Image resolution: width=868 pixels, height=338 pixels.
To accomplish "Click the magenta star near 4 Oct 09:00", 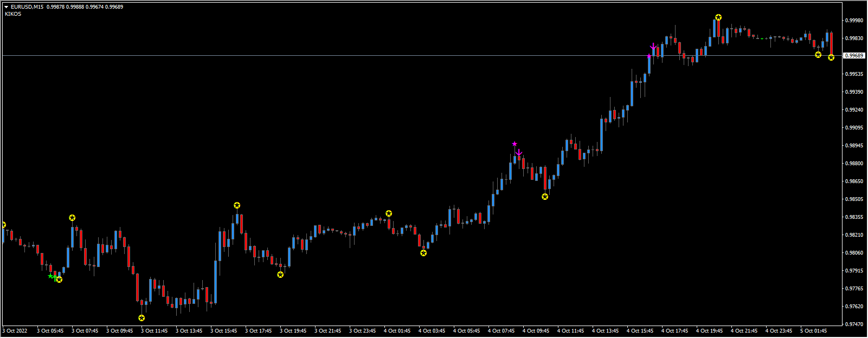I will coord(515,144).
